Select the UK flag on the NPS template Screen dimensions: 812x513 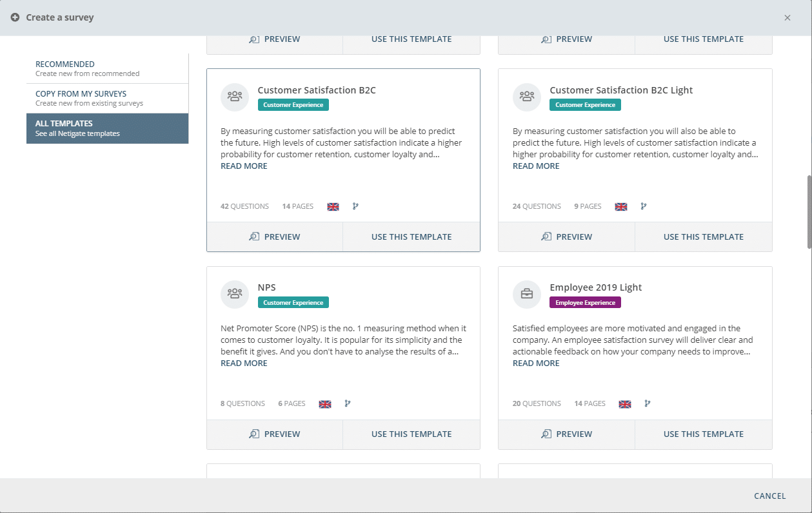[325, 403]
